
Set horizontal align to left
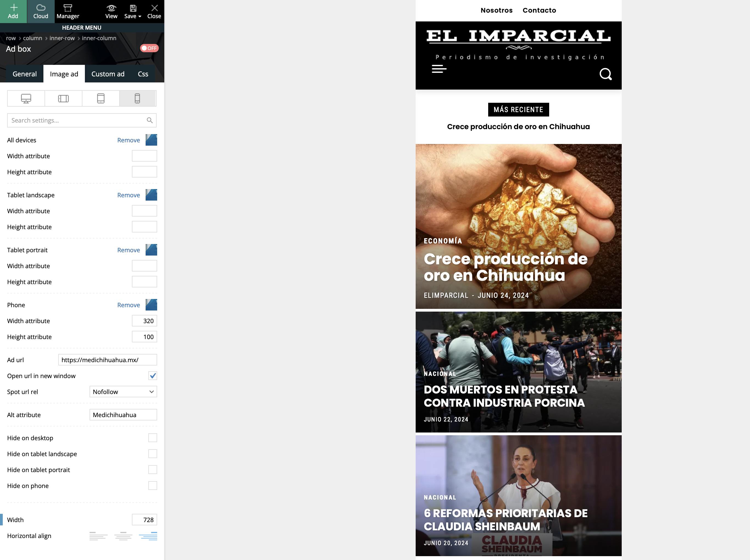click(x=98, y=536)
